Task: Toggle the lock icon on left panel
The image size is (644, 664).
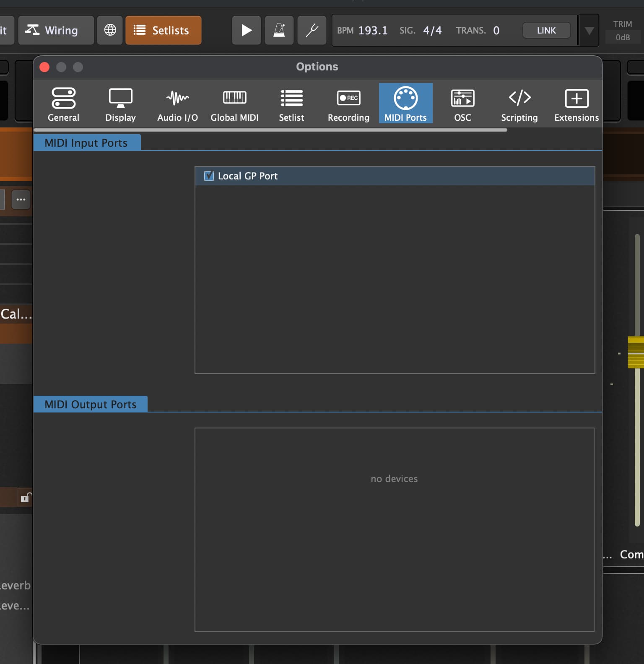Action: point(25,498)
